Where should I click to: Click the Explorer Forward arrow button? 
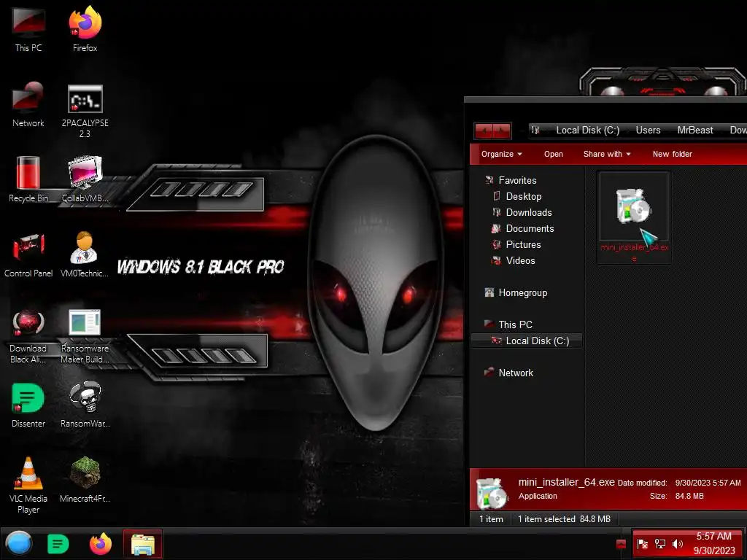502,131
